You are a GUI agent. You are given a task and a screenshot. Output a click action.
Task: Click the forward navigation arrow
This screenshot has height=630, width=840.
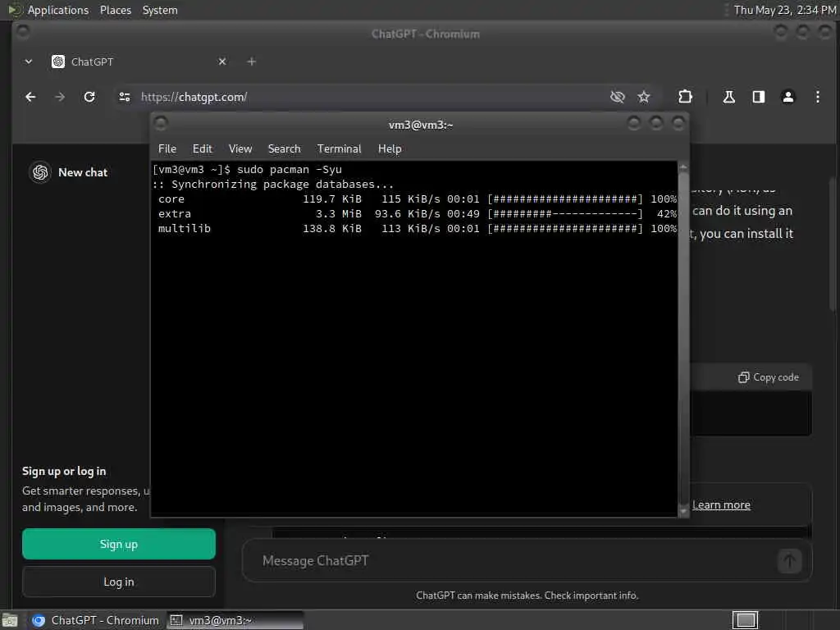tap(60, 97)
